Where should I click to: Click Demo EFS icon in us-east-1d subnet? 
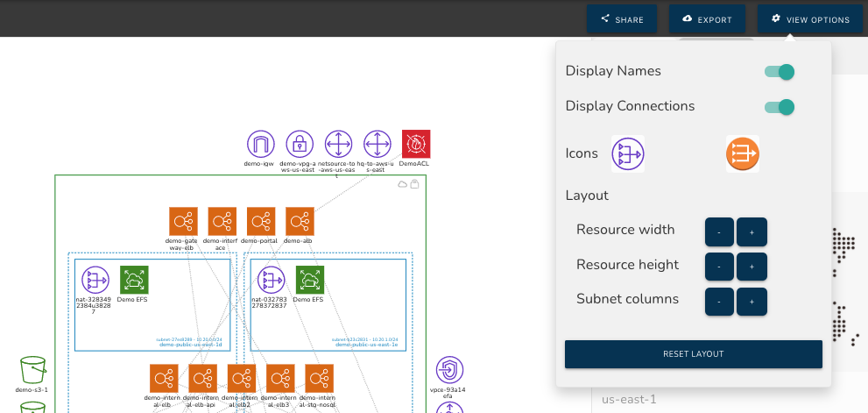point(134,280)
